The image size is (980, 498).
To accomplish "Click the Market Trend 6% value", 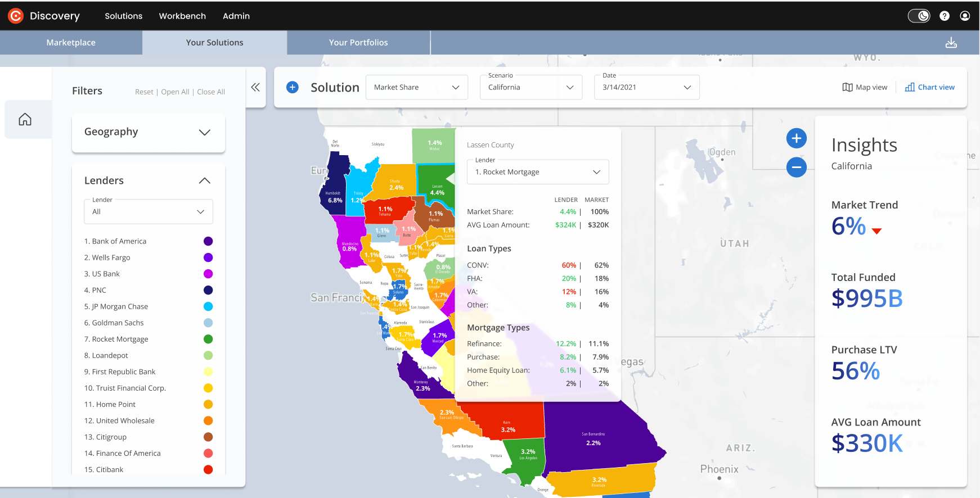I will coord(849,227).
